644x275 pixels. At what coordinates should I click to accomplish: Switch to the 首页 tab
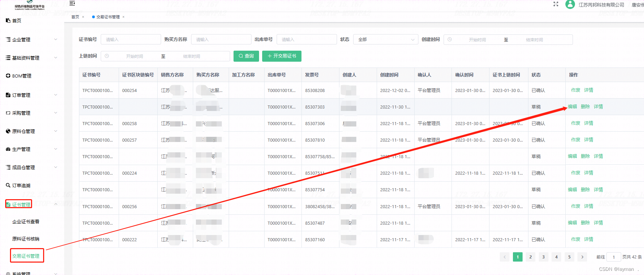click(75, 17)
